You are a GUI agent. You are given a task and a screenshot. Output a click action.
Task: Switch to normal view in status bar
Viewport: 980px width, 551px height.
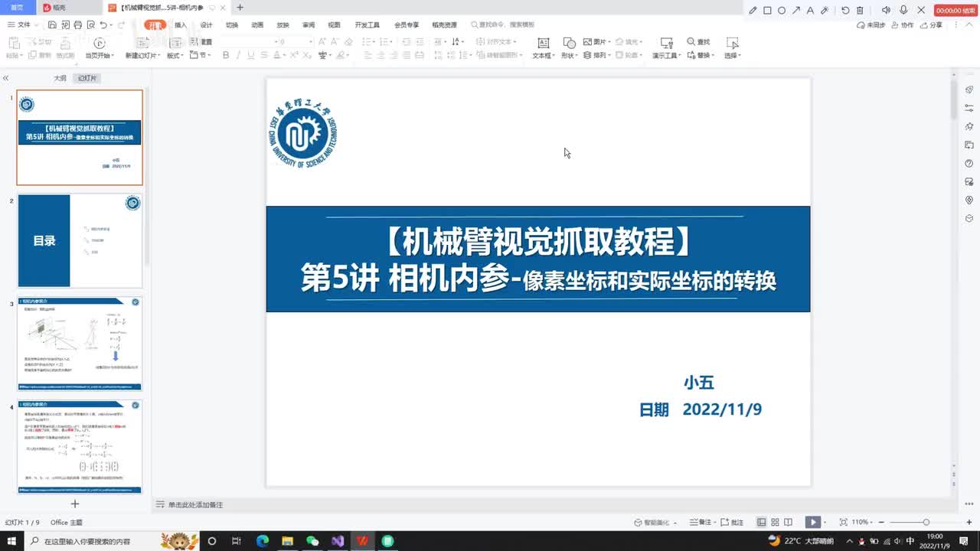[x=761, y=522]
